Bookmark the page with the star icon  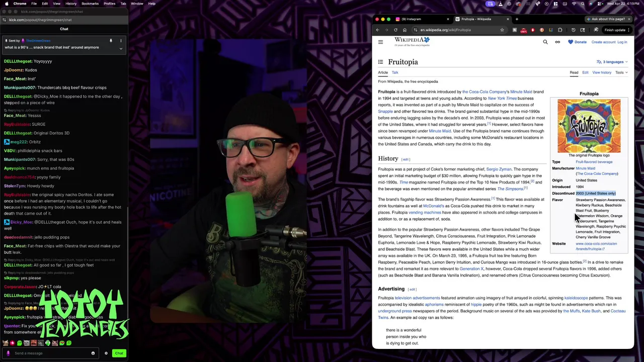pos(502,30)
